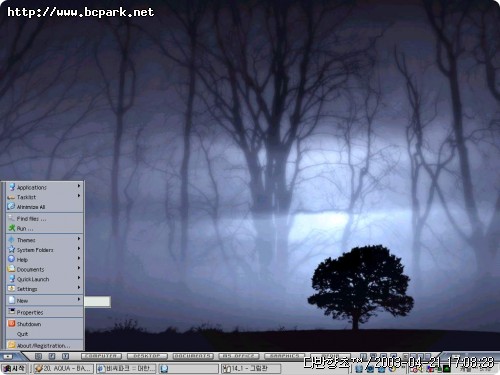Click the About/Registration folder icon
Screen dimensions: 500x375
click(x=12, y=345)
